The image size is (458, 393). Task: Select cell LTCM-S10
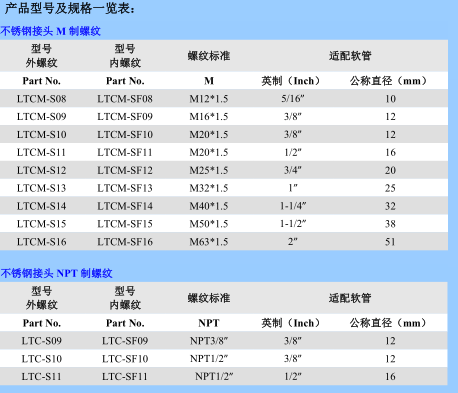pos(42,135)
